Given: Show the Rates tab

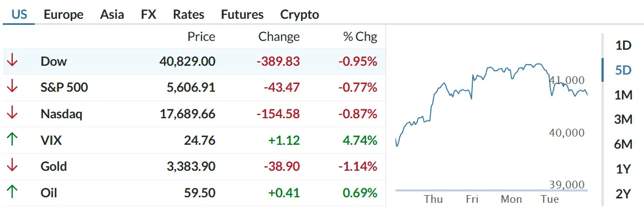Looking at the screenshot, I should tap(188, 15).
